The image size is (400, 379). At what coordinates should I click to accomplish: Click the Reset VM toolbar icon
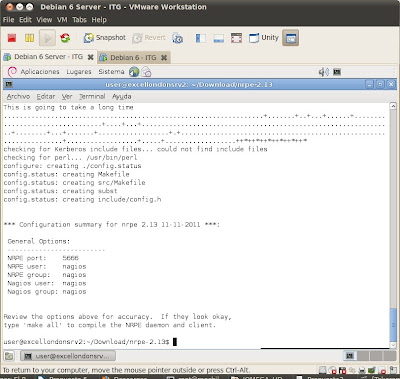tap(65, 38)
